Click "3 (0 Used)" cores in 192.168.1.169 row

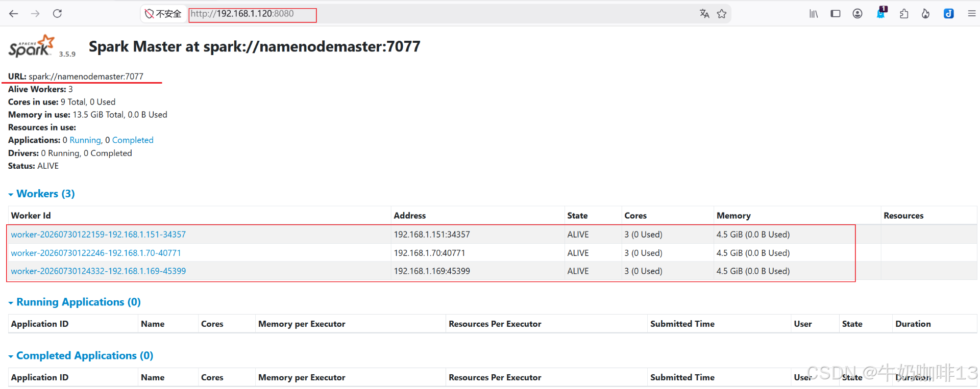643,271
